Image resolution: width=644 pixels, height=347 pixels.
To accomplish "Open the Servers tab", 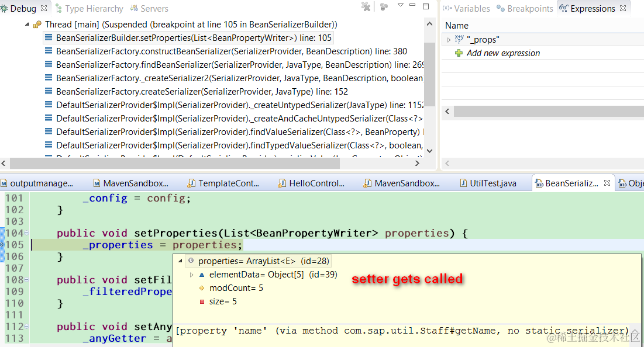I will pyautogui.click(x=149, y=9).
